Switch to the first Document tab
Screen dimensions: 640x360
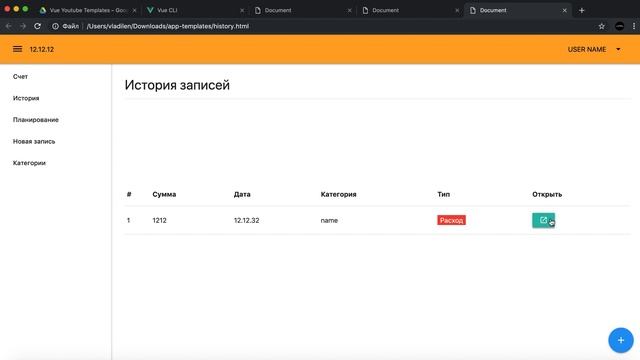[303, 10]
